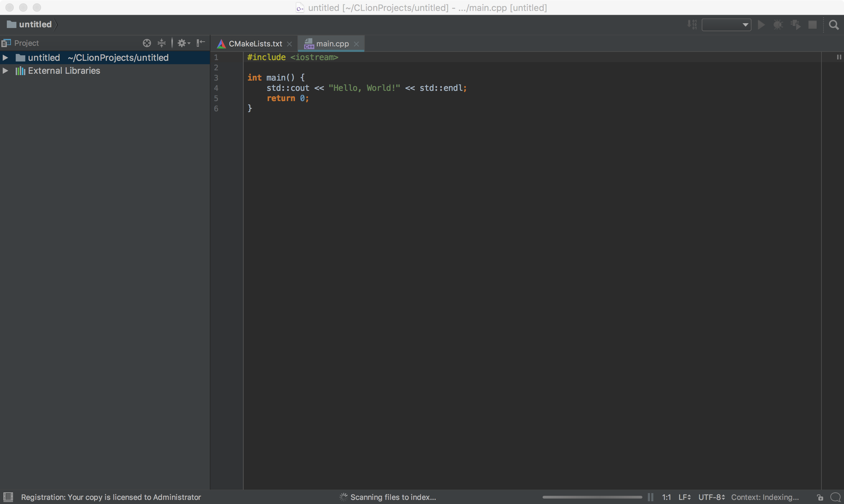Click the Stop square icon
The image size is (844, 504).
pyautogui.click(x=813, y=25)
